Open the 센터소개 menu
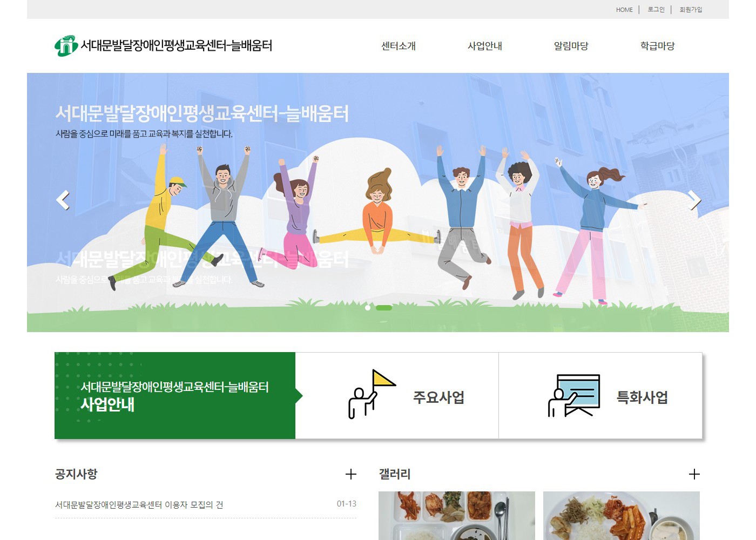756x540 pixels. (399, 46)
